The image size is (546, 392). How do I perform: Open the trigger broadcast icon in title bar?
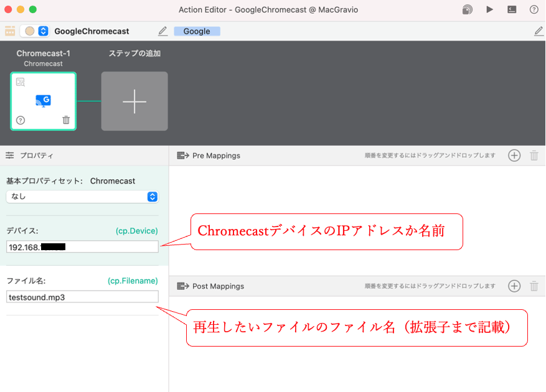tap(468, 9)
